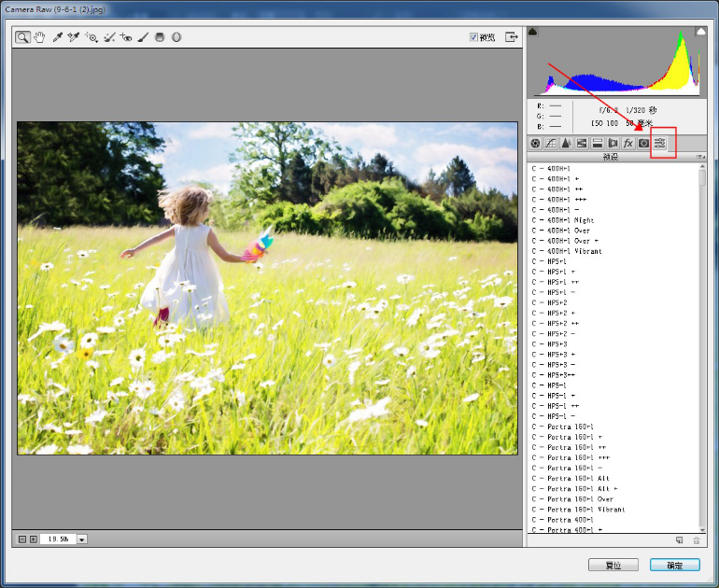Click the 确定 button
This screenshot has height=588, width=719.
click(674, 565)
